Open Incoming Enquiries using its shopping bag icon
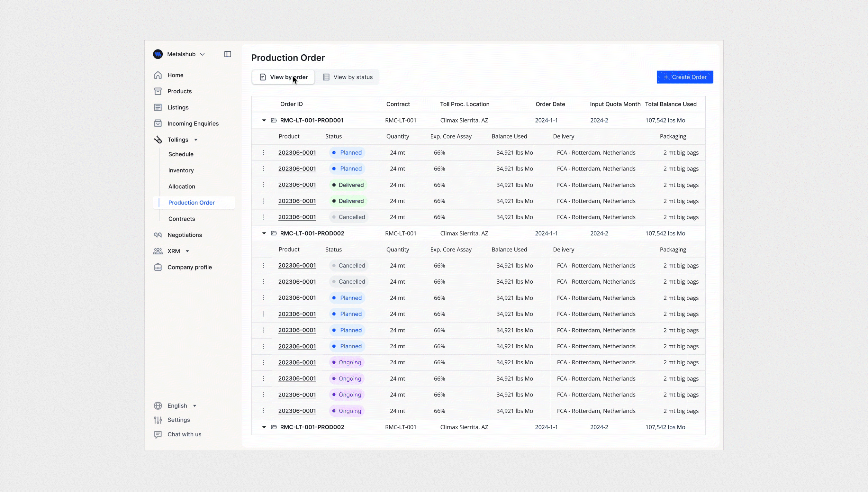 click(158, 123)
